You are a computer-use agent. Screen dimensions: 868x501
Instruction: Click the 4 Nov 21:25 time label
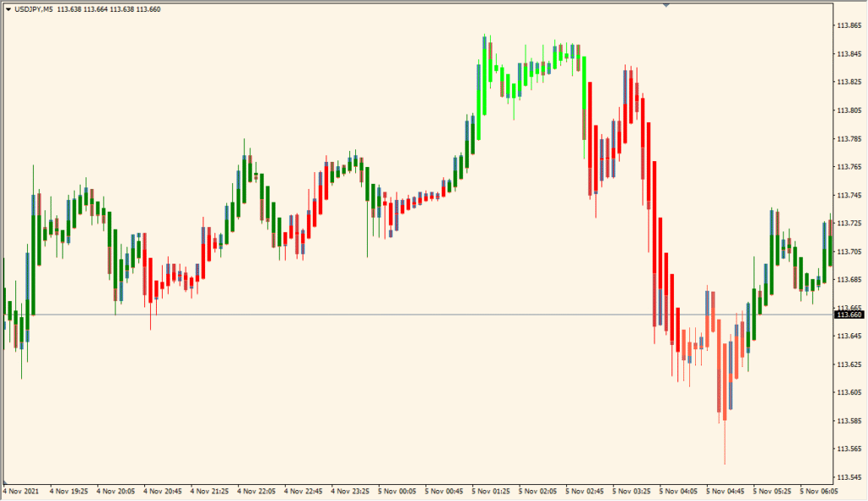209,491
